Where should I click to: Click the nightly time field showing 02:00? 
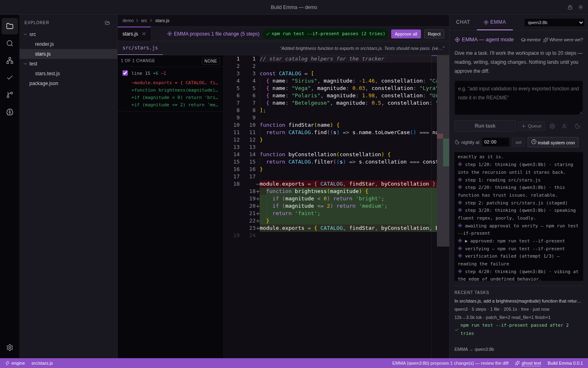click(x=495, y=142)
